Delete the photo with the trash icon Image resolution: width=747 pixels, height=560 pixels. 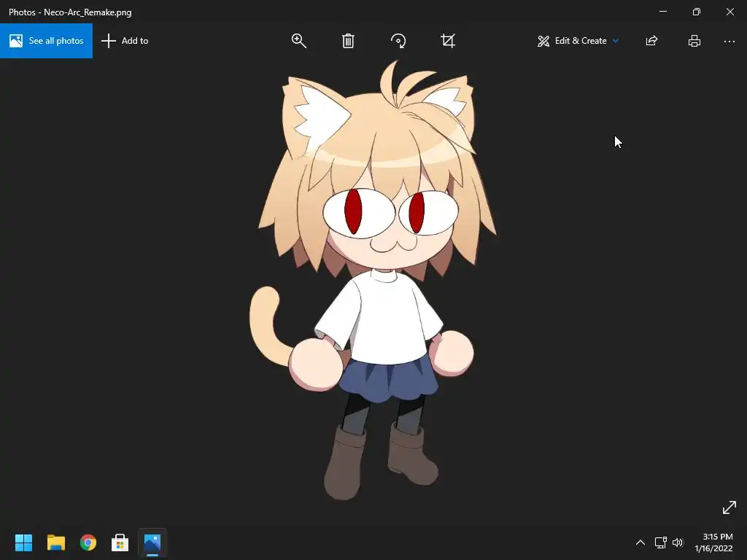[x=348, y=41]
